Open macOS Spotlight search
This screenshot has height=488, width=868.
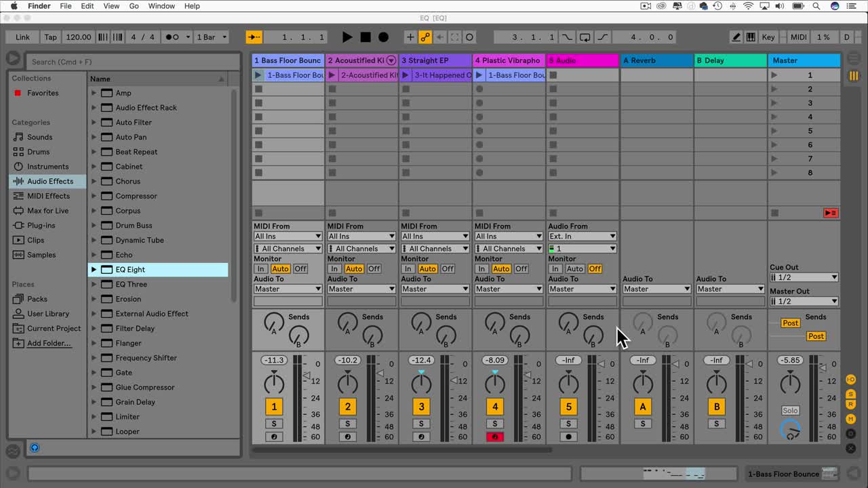click(816, 6)
